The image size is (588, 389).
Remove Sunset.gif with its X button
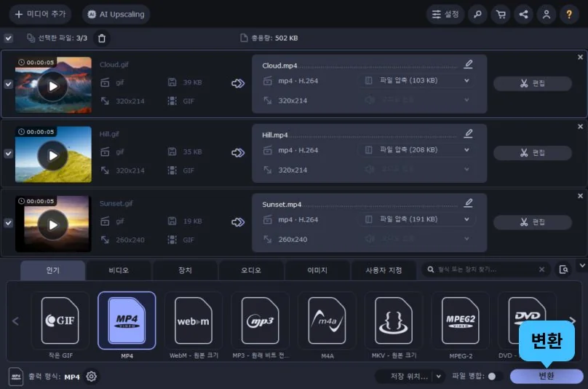(x=580, y=196)
